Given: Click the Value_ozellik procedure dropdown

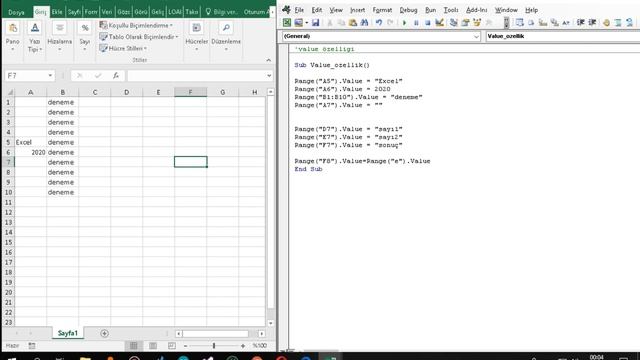Looking at the screenshot, I should point(563,36).
